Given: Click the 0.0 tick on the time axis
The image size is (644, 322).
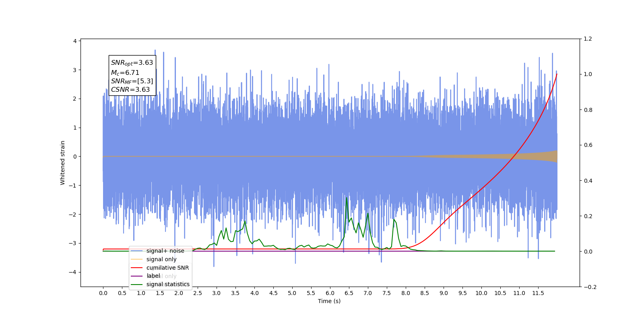Looking at the screenshot, I should point(103,293).
